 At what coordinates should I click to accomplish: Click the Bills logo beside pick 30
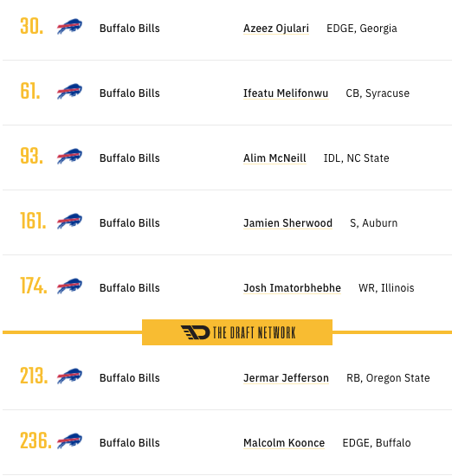[69, 27]
